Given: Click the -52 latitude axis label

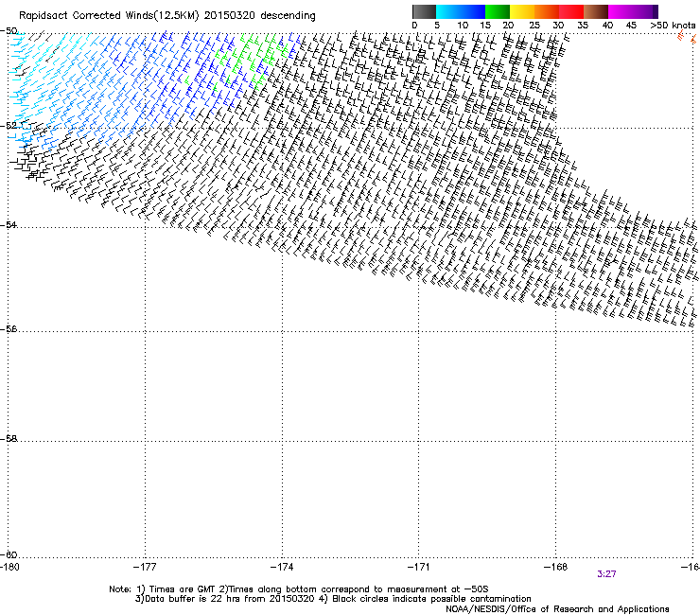Looking at the screenshot, I should click(x=9, y=126).
